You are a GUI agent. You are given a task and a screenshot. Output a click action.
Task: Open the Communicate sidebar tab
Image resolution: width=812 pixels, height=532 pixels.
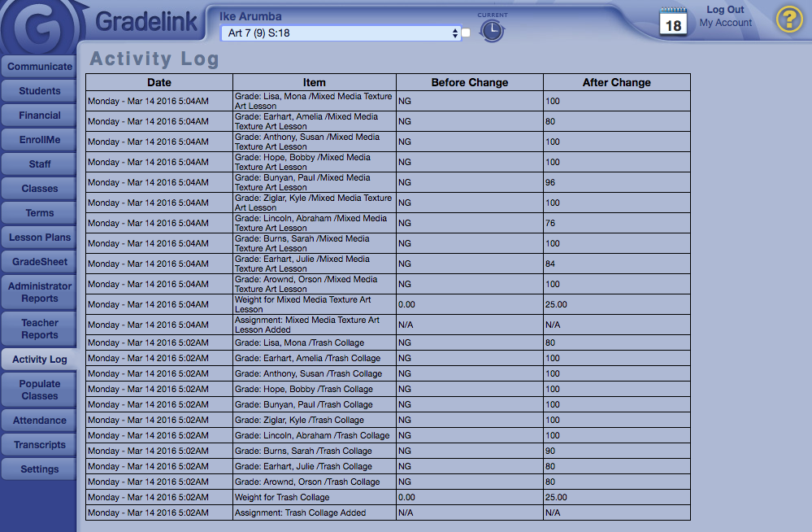[40, 67]
